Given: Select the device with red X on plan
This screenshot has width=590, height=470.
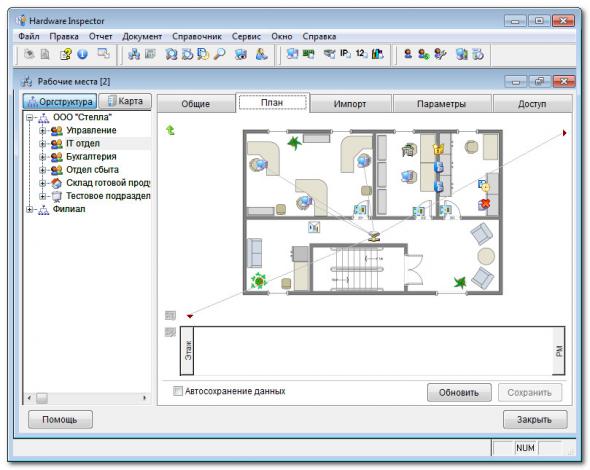Looking at the screenshot, I should click(x=484, y=204).
